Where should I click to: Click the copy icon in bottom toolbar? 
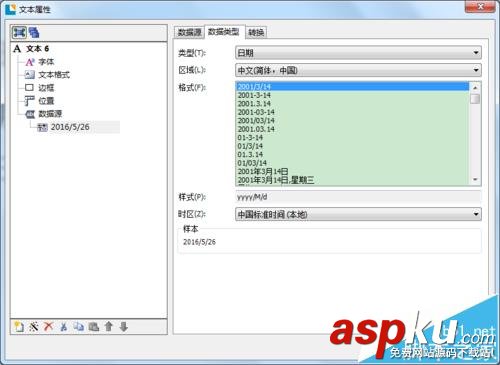(x=79, y=327)
